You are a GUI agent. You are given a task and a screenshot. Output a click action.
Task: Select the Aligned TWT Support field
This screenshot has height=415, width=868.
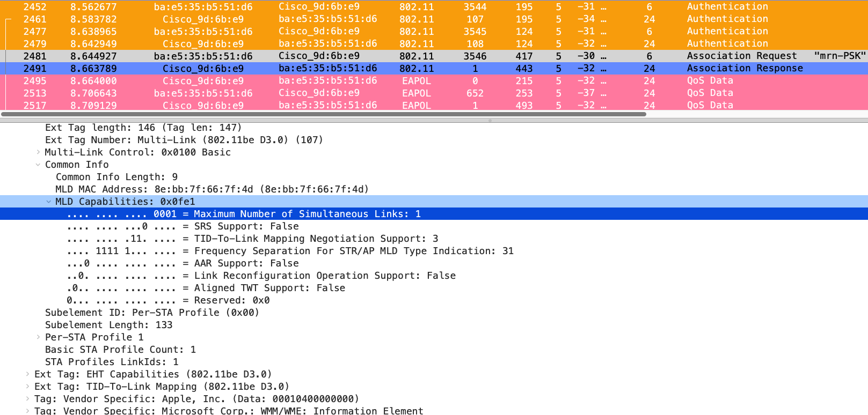click(269, 288)
